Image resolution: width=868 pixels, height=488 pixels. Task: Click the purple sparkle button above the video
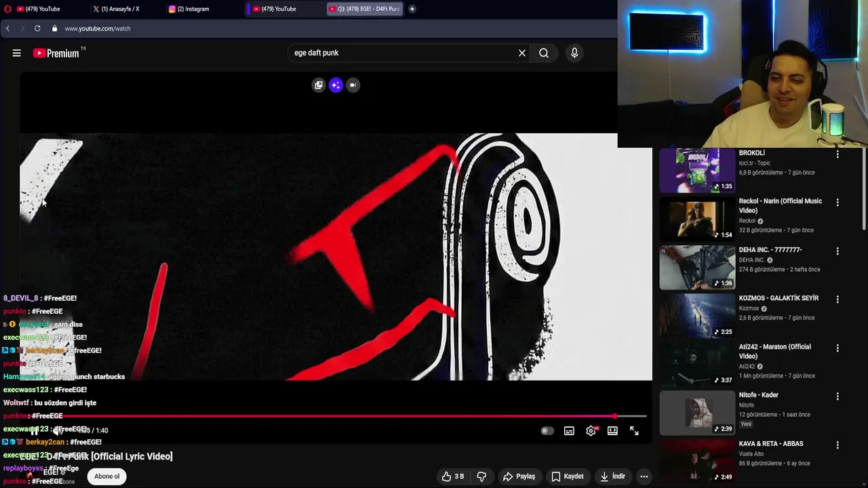tap(336, 85)
